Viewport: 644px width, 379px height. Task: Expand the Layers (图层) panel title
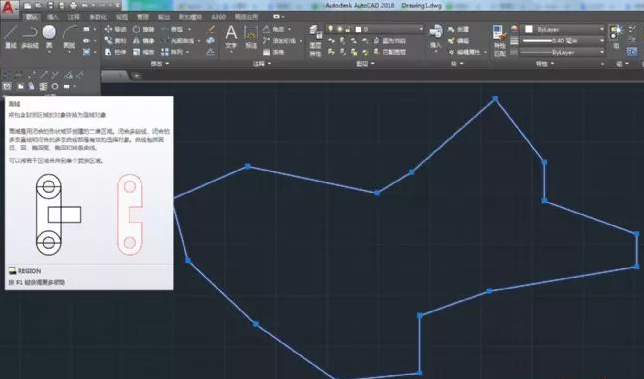[366, 64]
